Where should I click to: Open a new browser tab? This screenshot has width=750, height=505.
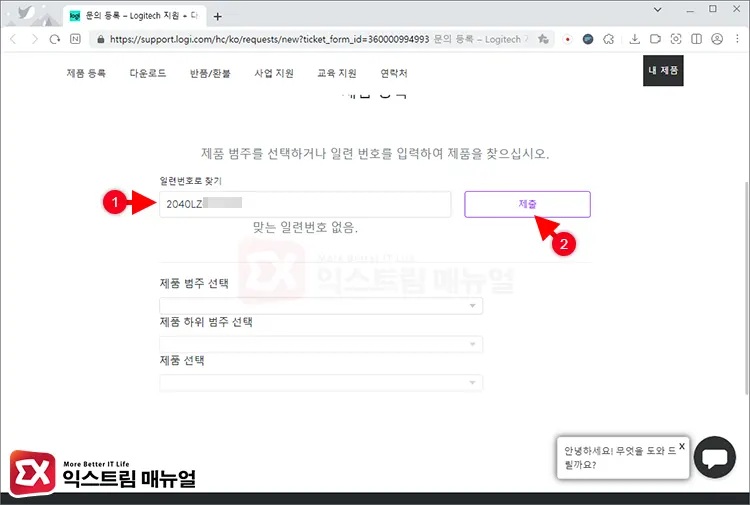coord(218,17)
